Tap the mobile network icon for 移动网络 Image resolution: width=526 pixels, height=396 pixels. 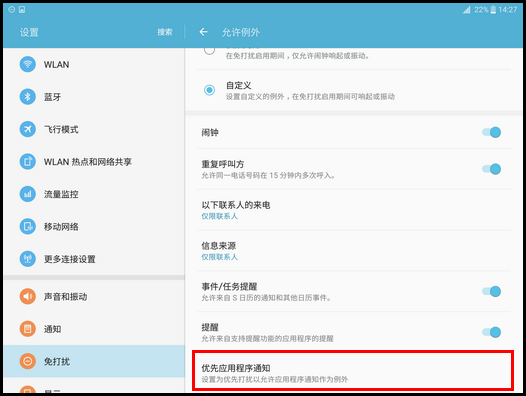pyautogui.click(x=28, y=227)
